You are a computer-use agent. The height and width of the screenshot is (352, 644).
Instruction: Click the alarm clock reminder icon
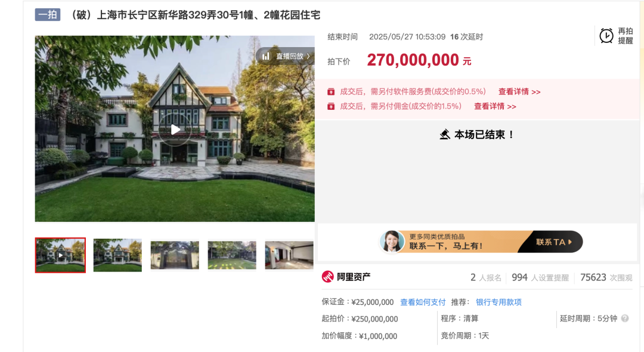coord(606,36)
